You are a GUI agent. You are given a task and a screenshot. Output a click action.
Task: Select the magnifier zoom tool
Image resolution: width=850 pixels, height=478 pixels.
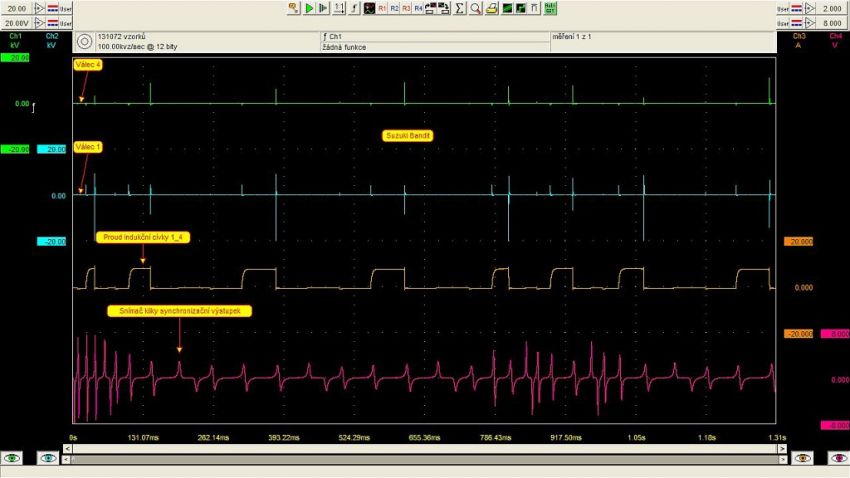476,8
